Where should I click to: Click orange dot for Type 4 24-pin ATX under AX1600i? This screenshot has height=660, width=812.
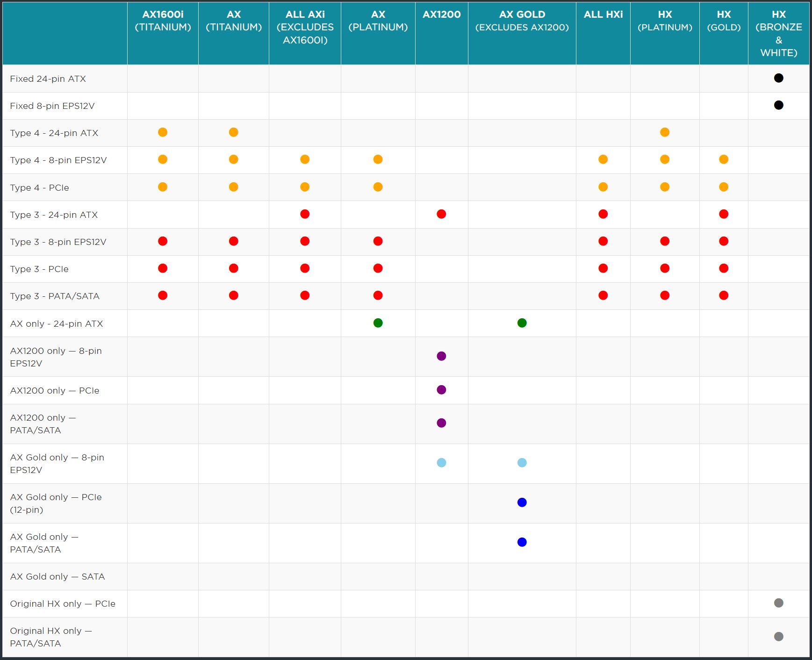(x=163, y=132)
